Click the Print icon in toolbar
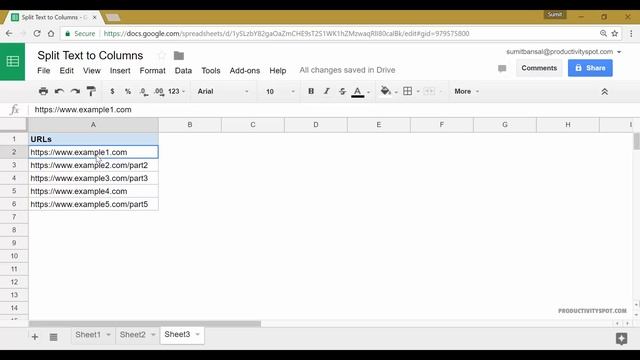 click(43, 91)
